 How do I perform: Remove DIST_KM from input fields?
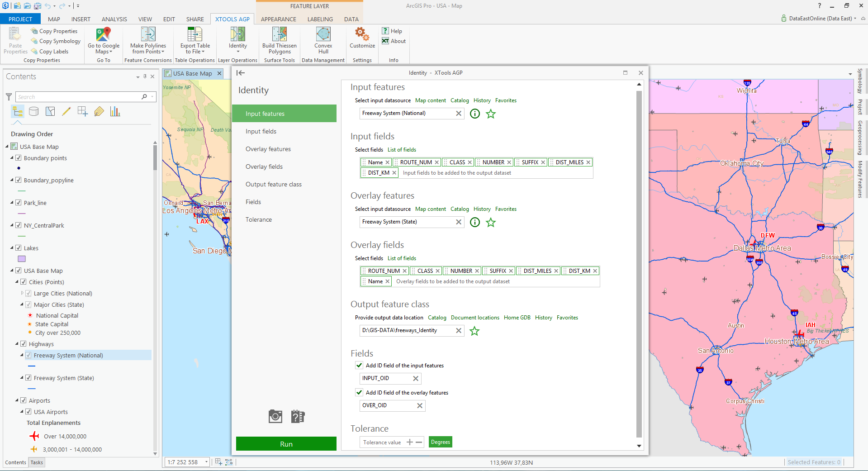pyautogui.click(x=394, y=173)
